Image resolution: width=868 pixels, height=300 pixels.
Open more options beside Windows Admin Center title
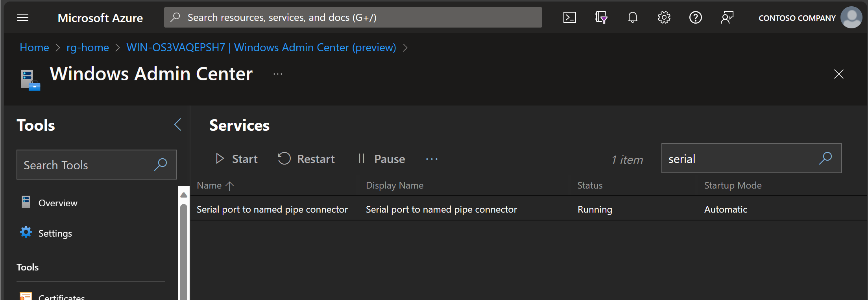pos(278,74)
